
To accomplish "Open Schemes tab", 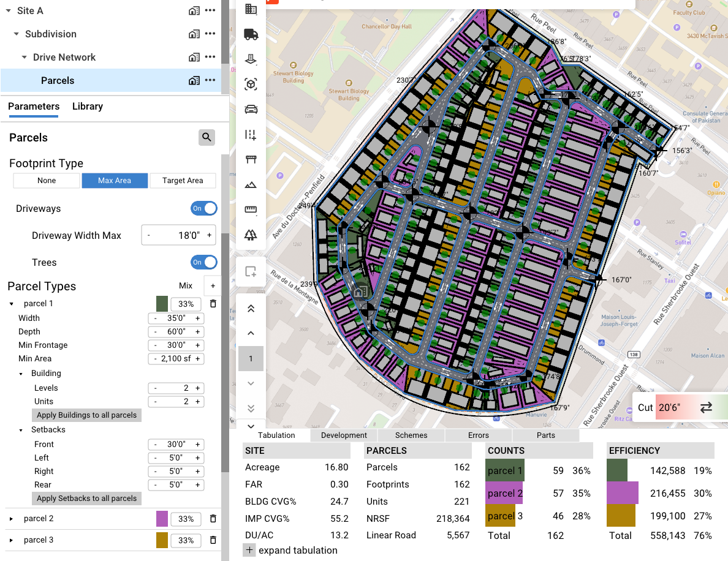I will pyautogui.click(x=411, y=435).
